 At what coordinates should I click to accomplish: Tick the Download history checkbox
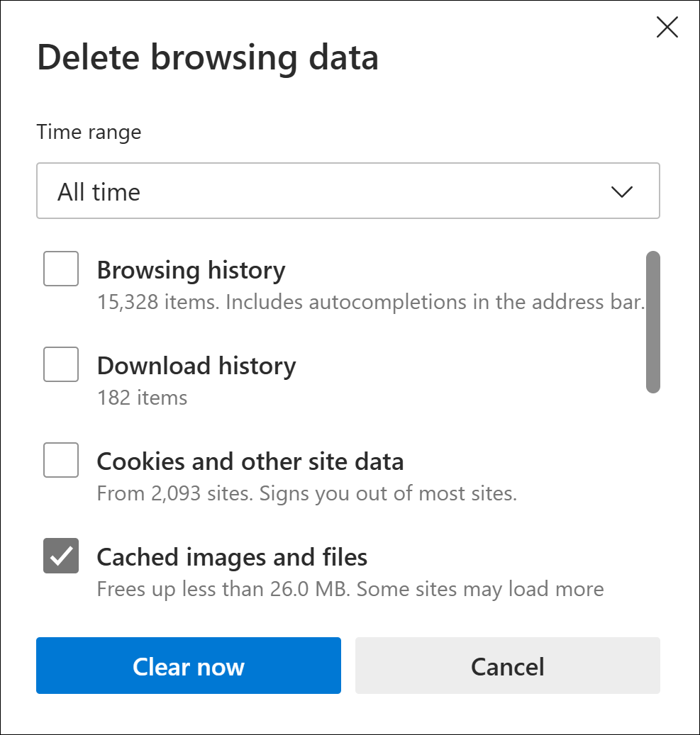(x=61, y=364)
